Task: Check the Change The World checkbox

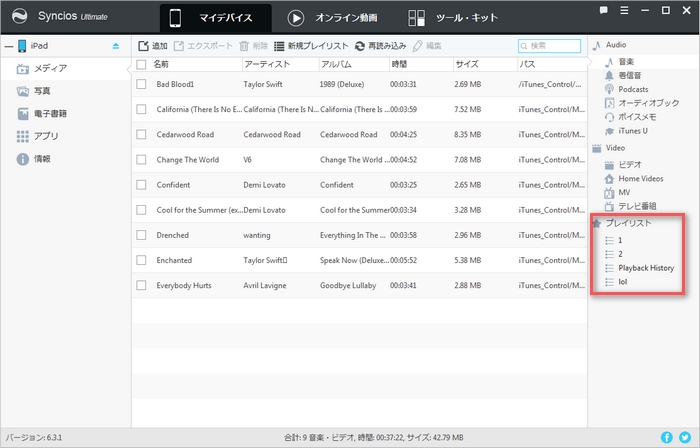Action: click(141, 159)
